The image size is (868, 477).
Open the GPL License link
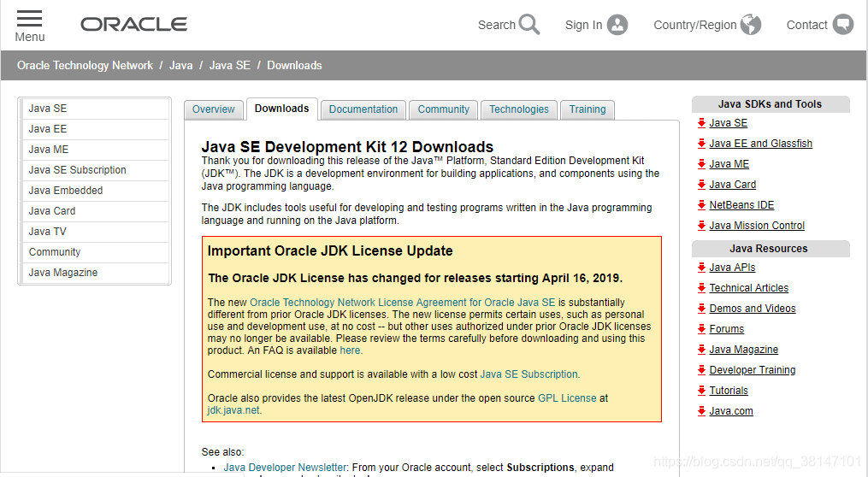coord(567,397)
